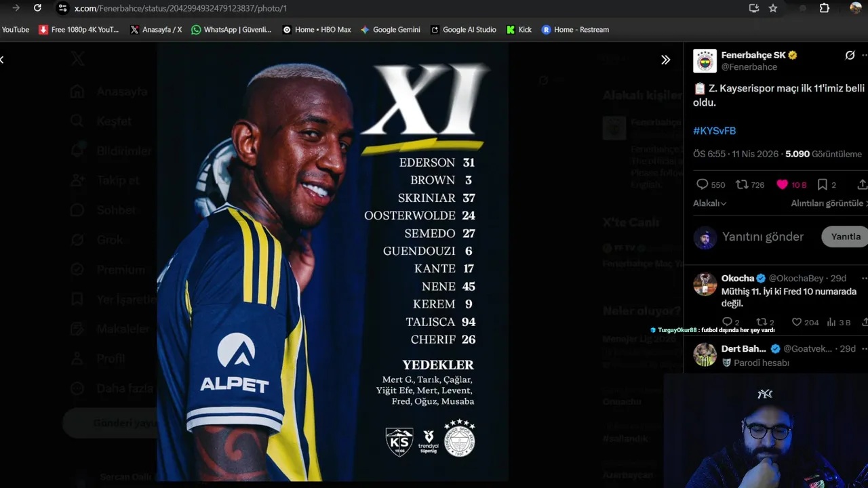Open Fenerbahçe SK profile avatar
868x488 pixels.
pyautogui.click(x=705, y=61)
